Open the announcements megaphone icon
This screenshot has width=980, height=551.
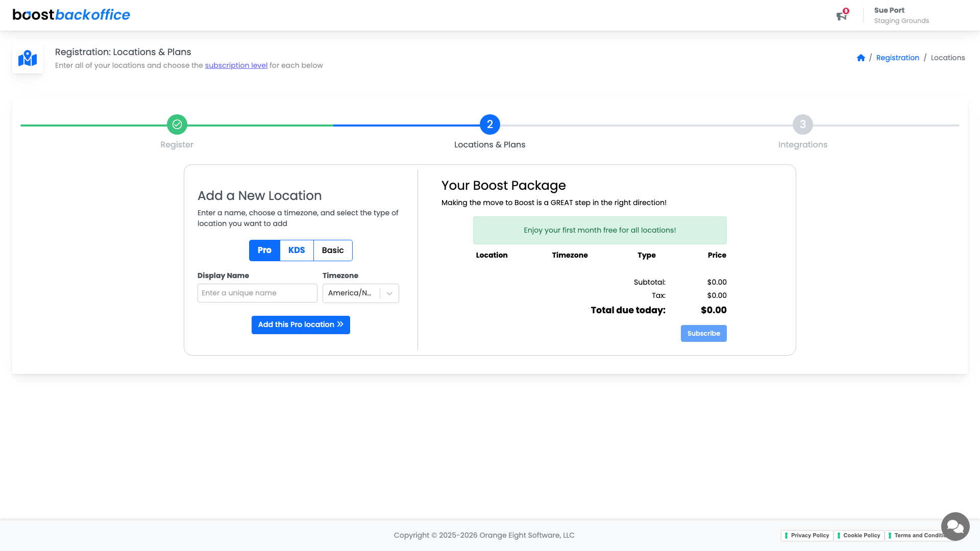(842, 16)
